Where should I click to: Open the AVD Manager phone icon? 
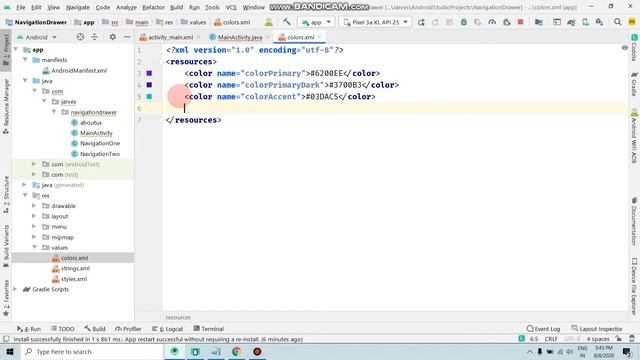[x=585, y=22]
